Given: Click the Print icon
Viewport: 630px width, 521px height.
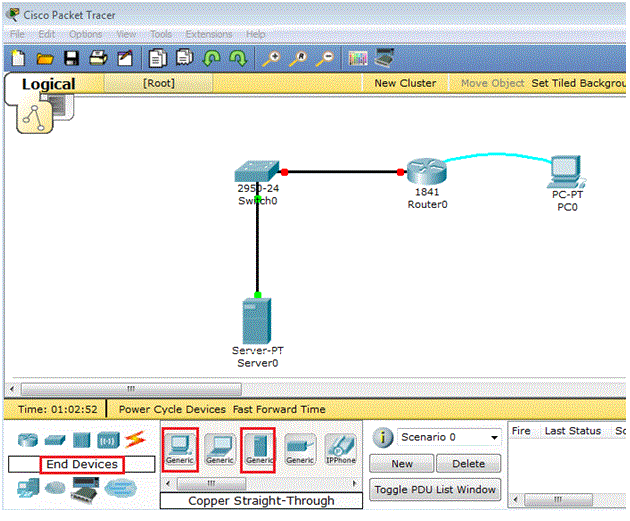Looking at the screenshot, I should [x=98, y=58].
